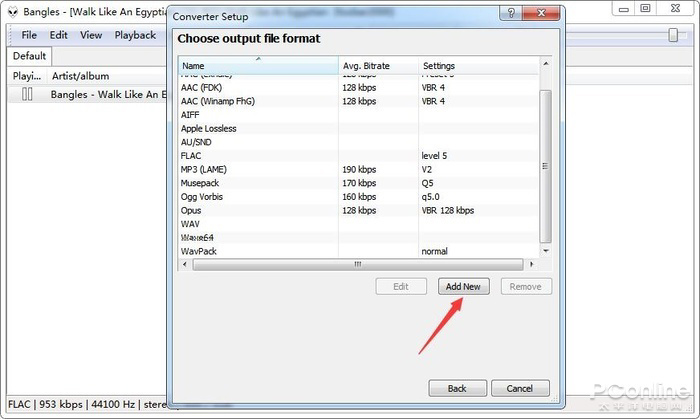Click the format list scroll up arrow
Viewport: 700px width, 419px height.
tap(546, 64)
